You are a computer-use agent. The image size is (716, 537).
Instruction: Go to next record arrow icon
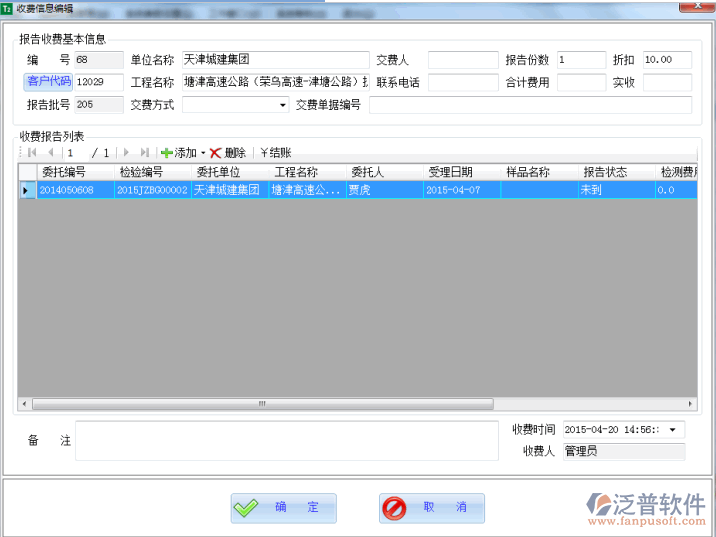126,152
